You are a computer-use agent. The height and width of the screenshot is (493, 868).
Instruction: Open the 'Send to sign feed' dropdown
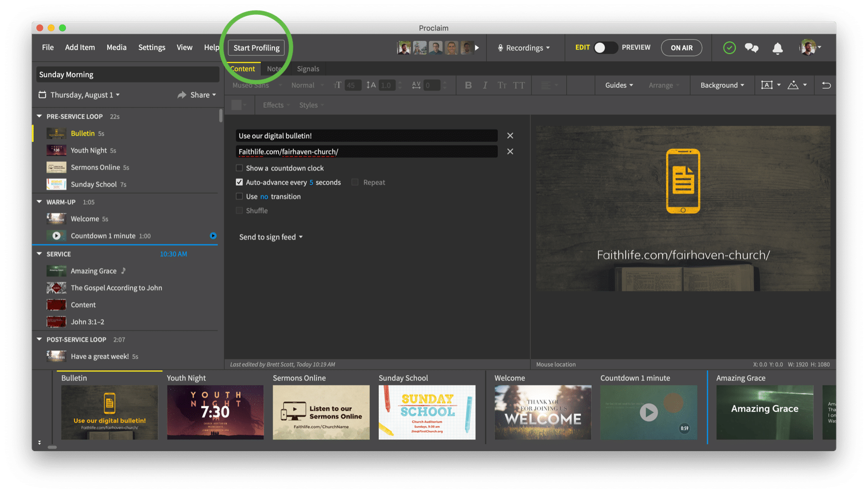tap(271, 237)
